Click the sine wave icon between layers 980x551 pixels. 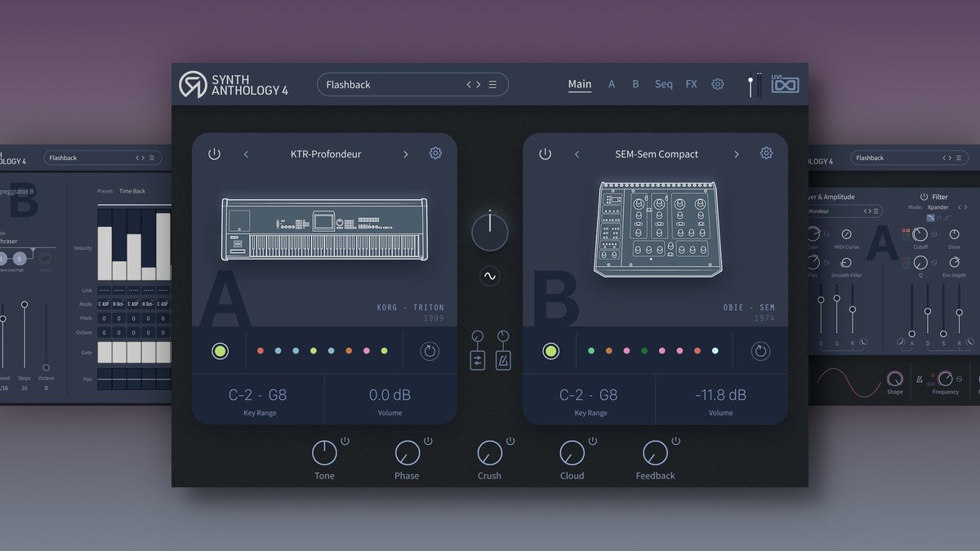[490, 276]
